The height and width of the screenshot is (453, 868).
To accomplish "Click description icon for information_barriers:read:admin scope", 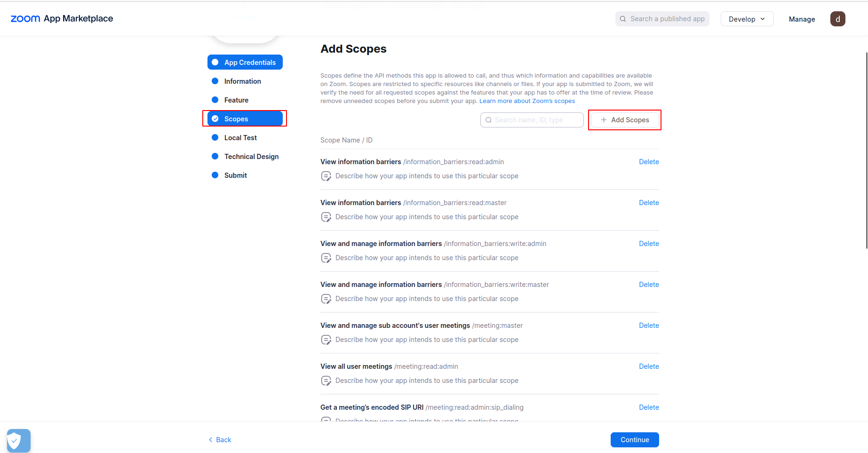I will click(326, 176).
